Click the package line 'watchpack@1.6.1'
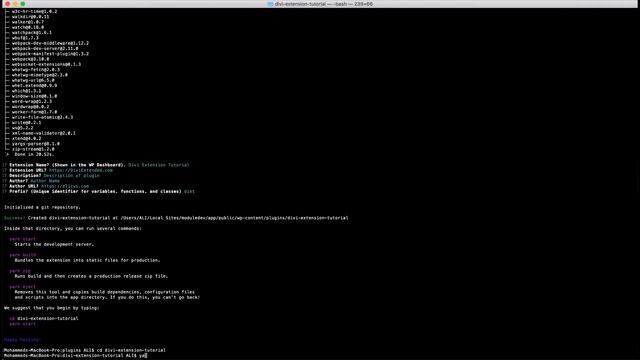The image size is (640, 360). click(31, 33)
